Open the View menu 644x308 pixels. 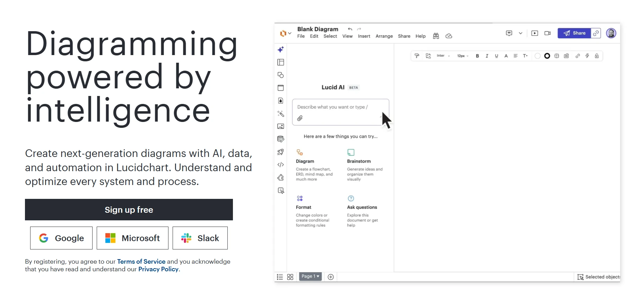[347, 36]
